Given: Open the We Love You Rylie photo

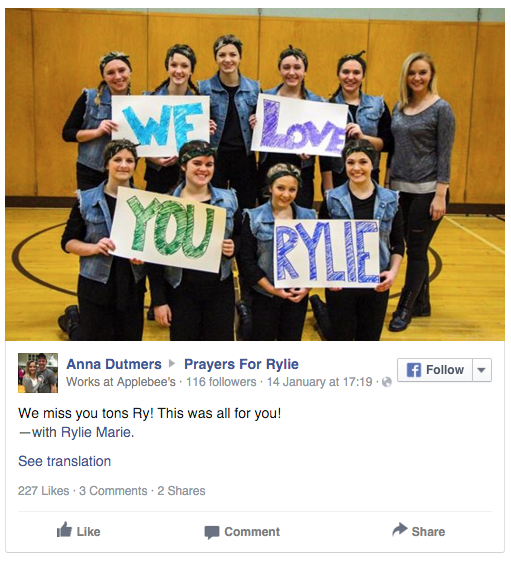Looking at the screenshot, I should 255,175.
